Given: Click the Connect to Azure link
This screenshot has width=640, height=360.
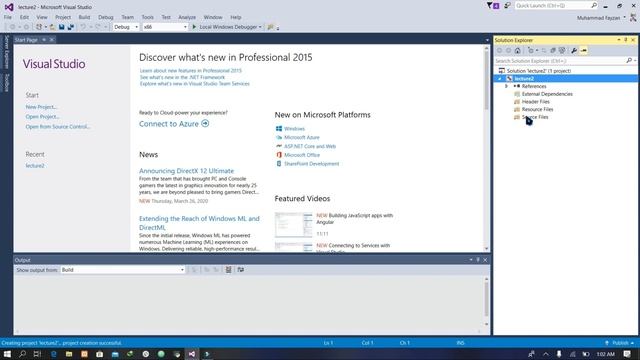Looking at the screenshot, I should coord(174,124).
